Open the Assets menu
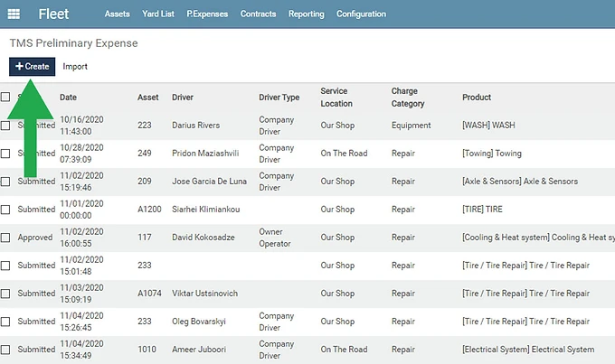The width and height of the screenshot is (615, 364). pyautogui.click(x=117, y=14)
